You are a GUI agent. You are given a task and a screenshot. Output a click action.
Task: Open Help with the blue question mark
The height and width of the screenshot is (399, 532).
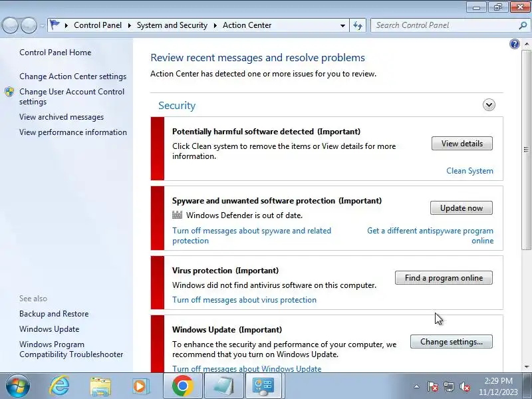point(514,44)
